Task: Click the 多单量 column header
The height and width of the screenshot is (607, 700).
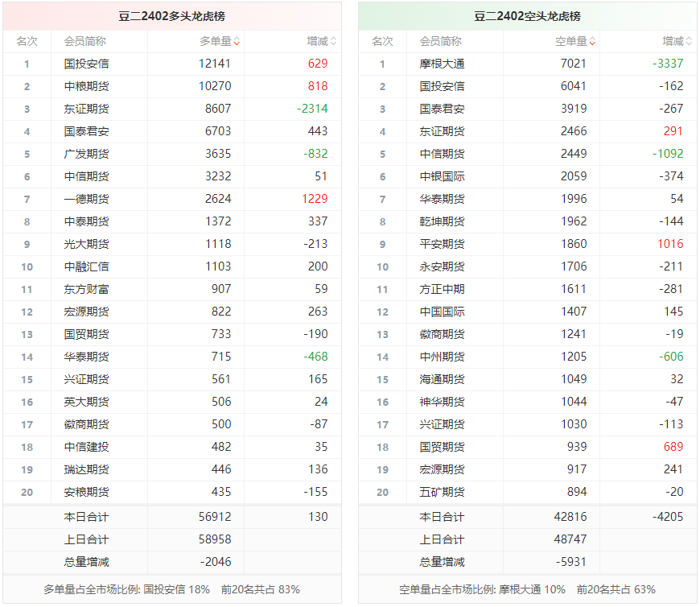Action: (215, 42)
